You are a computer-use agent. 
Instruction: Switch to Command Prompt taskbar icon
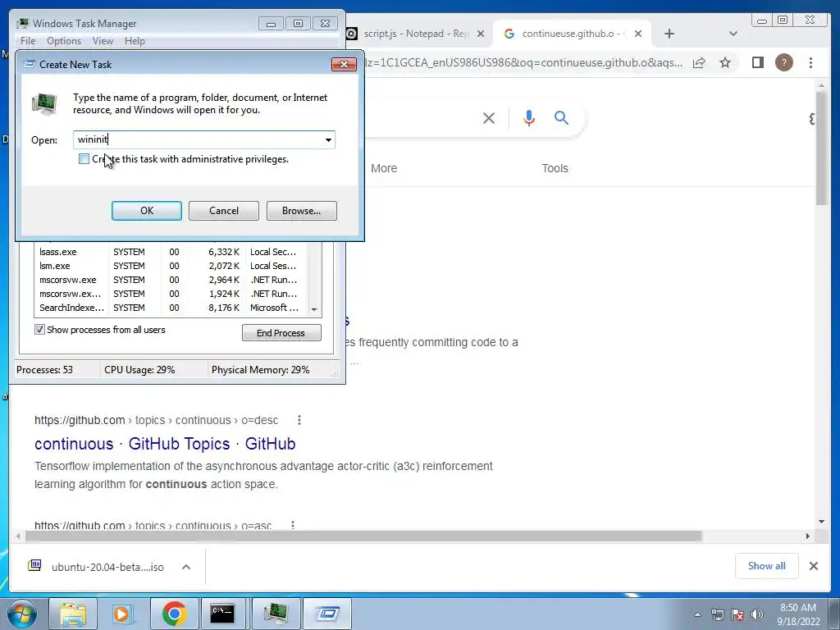222,614
